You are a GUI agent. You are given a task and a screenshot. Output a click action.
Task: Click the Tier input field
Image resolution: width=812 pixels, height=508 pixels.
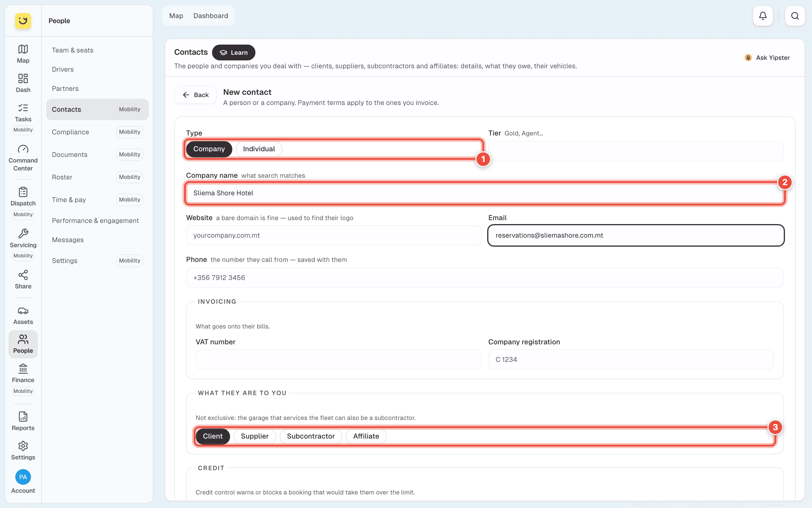pos(636,151)
